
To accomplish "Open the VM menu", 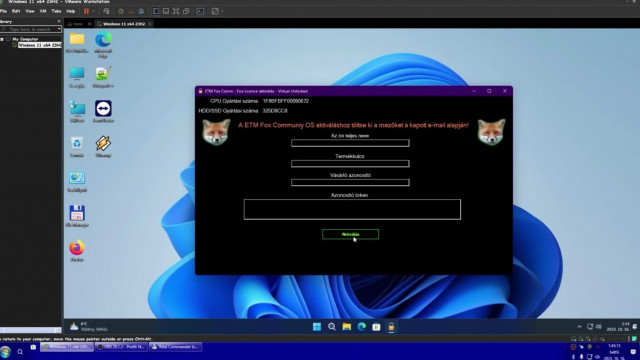I will [x=43, y=11].
